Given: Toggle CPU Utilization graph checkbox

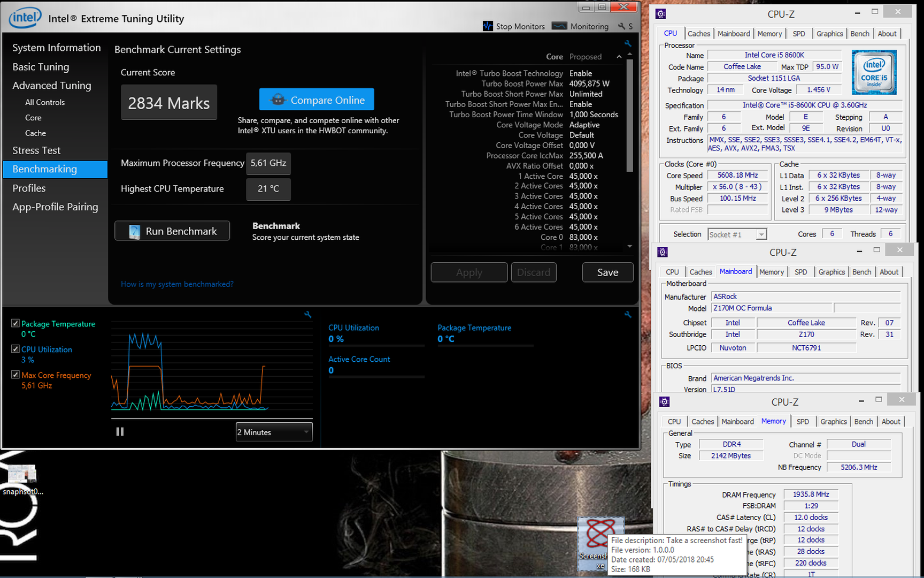Looking at the screenshot, I should tap(16, 349).
